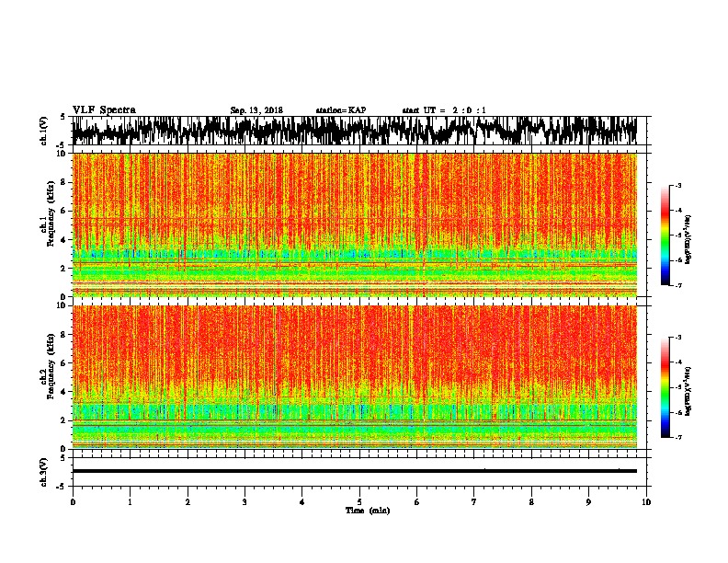This screenshot has height=563, width=728.
Task: Click inside the ch.2 spectrogram panel
Action: tap(354, 377)
